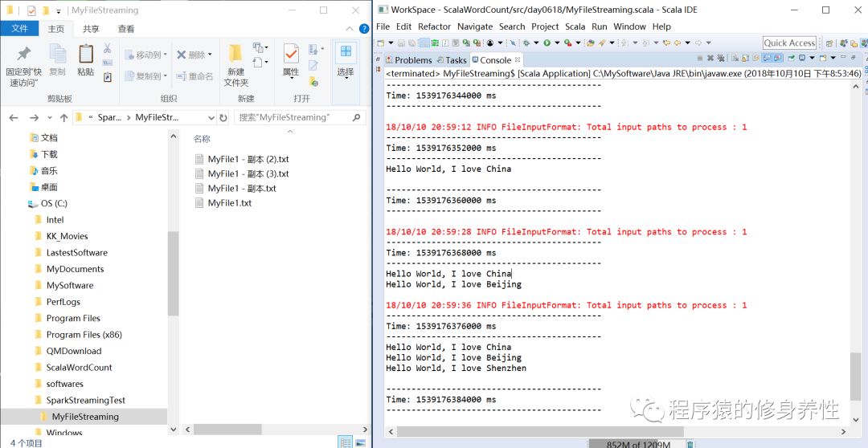Click into the Quick Access field
Screen dimensions: 868x448
(789, 43)
